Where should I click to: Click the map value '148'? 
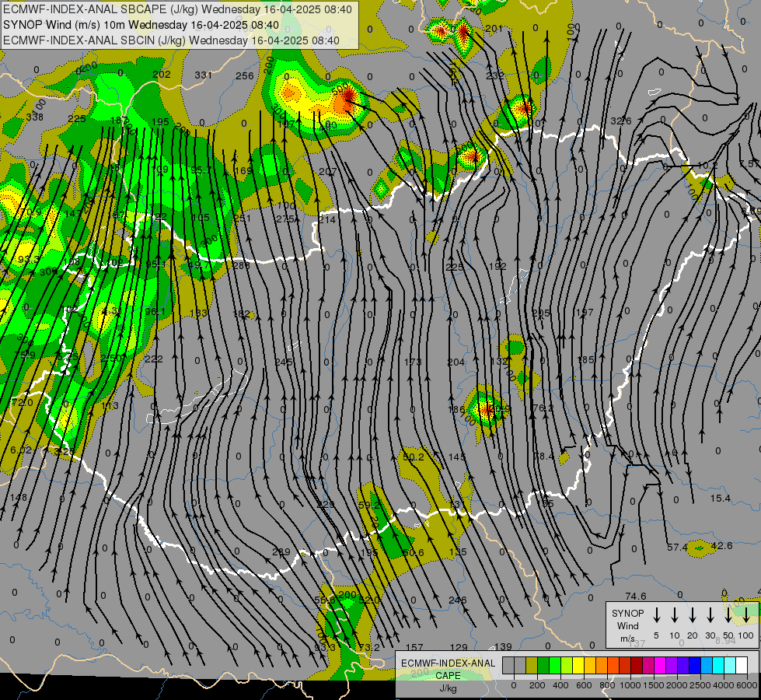tap(19, 498)
